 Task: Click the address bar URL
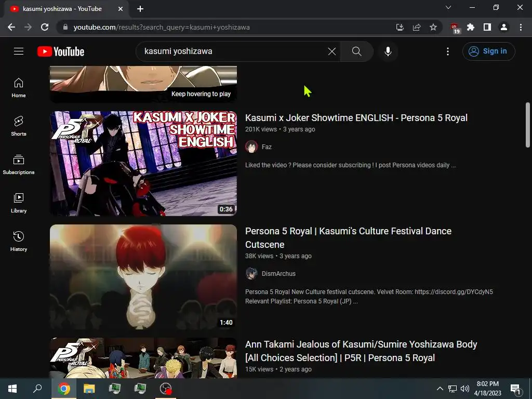162,27
